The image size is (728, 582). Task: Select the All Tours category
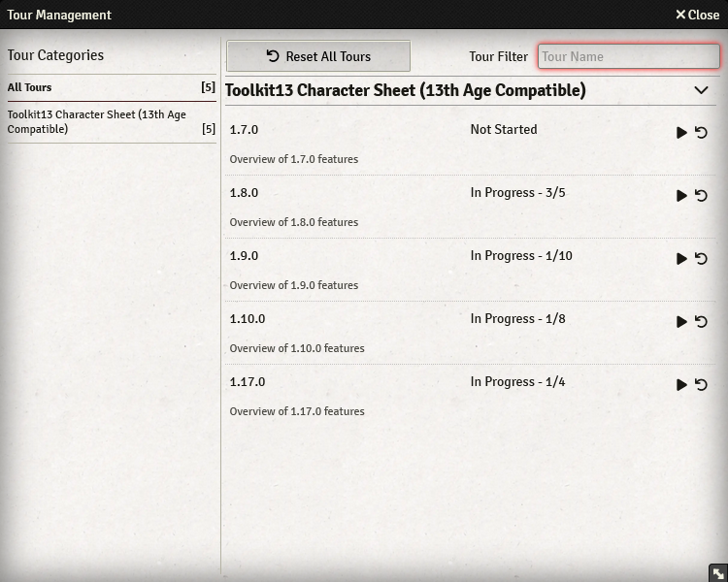tap(112, 87)
